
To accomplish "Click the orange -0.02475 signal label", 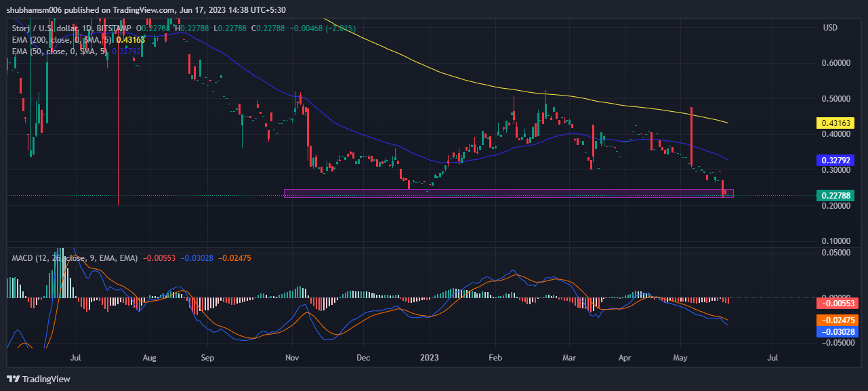I will 839,321.
